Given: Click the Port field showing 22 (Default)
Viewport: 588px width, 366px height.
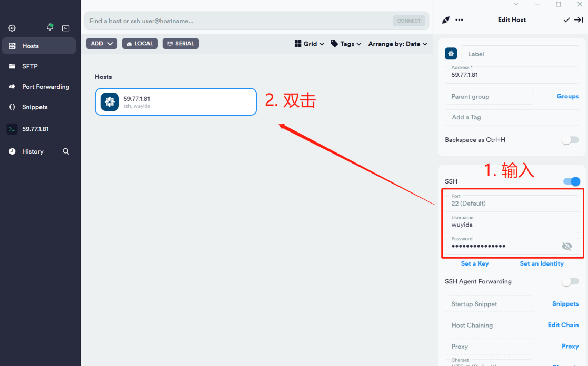Looking at the screenshot, I should pos(512,204).
